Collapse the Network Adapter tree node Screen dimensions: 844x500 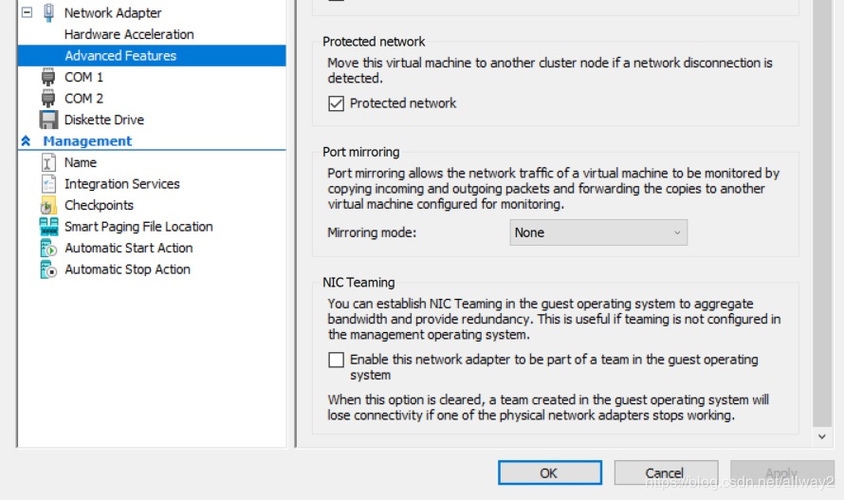pos(26,13)
